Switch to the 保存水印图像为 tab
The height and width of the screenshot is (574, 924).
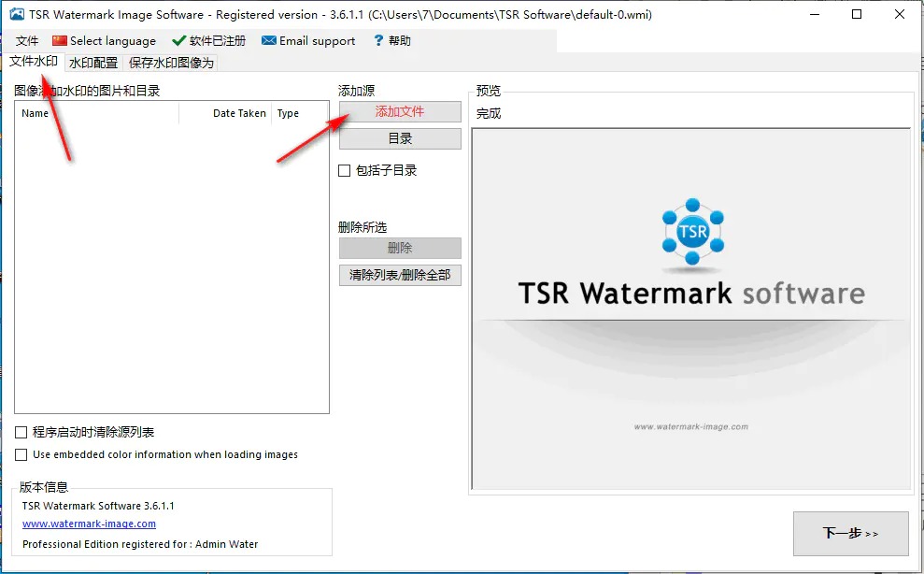point(171,63)
